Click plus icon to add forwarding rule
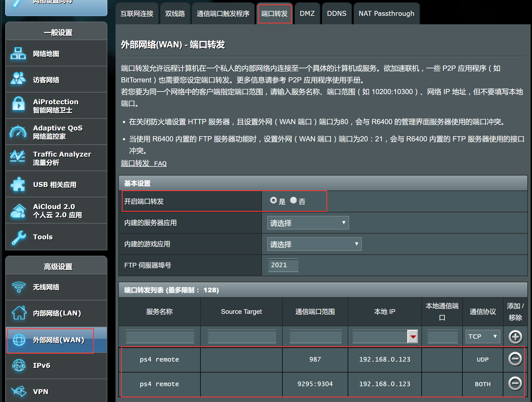532x402 pixels. coord(515,337)
